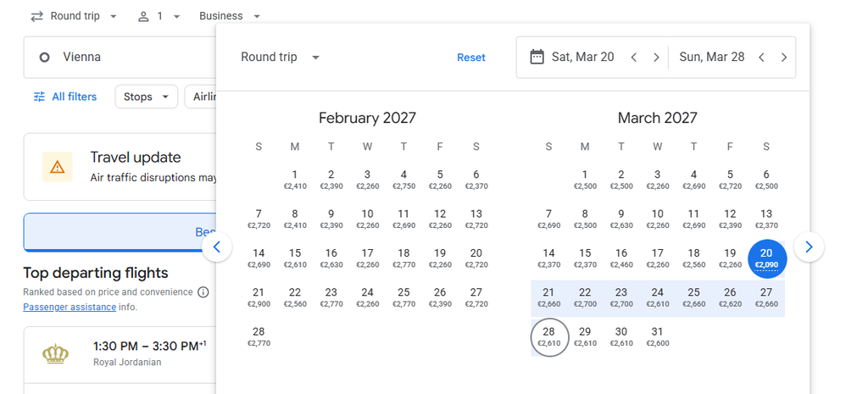Click the origin circle icon beside Vienna
The image size is (868, 394).
coord(45,57)
